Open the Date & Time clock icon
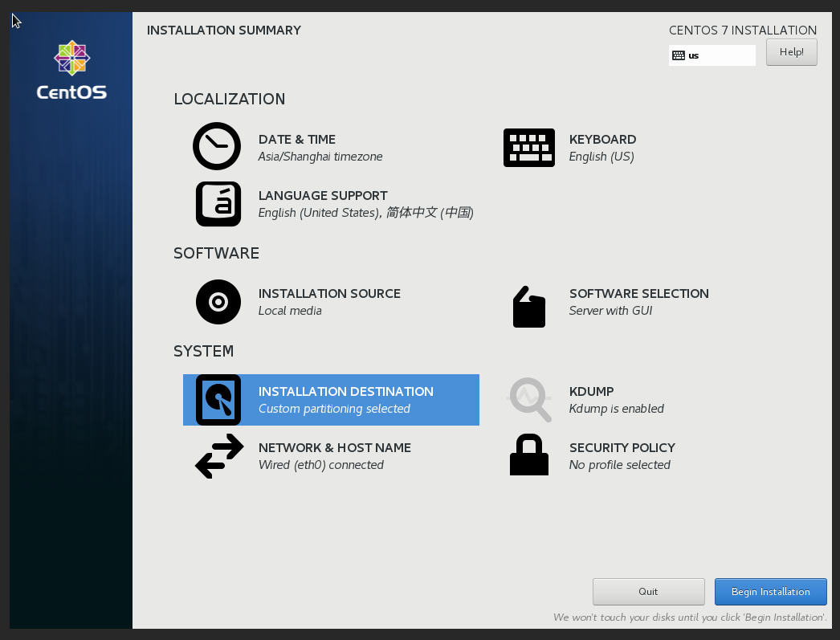Image resolution: width=840 pixels, height=640 pixels. 217,146
